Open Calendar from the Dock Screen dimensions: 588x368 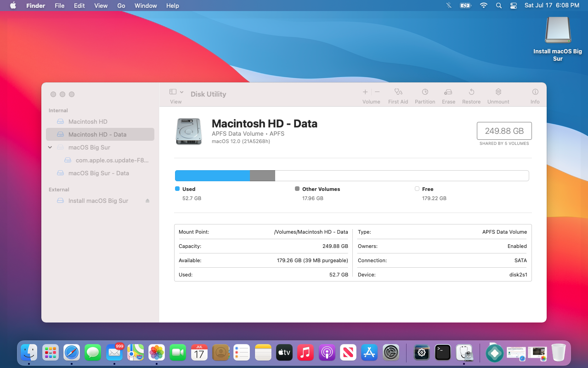(x=199, y=353)
